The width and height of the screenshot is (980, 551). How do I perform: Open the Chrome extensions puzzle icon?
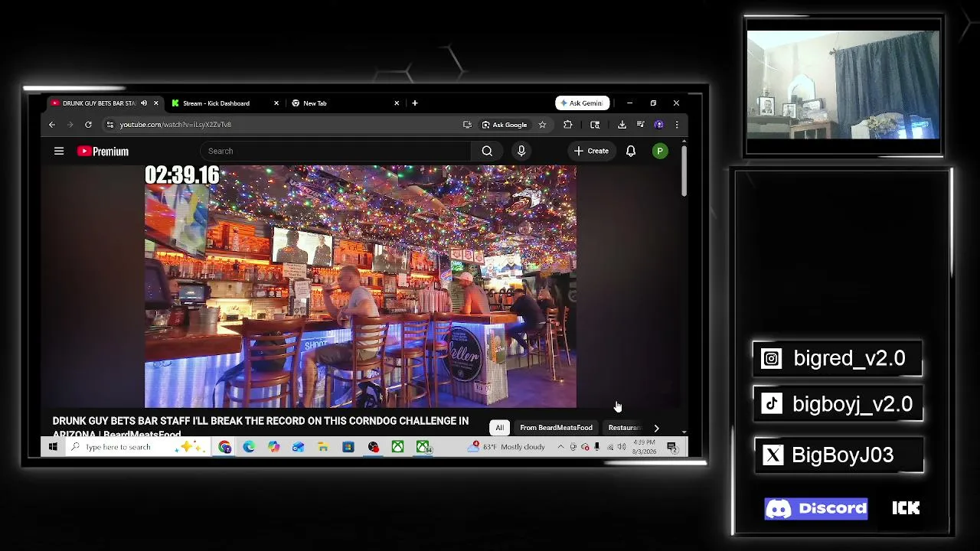(x=567, y=125)
